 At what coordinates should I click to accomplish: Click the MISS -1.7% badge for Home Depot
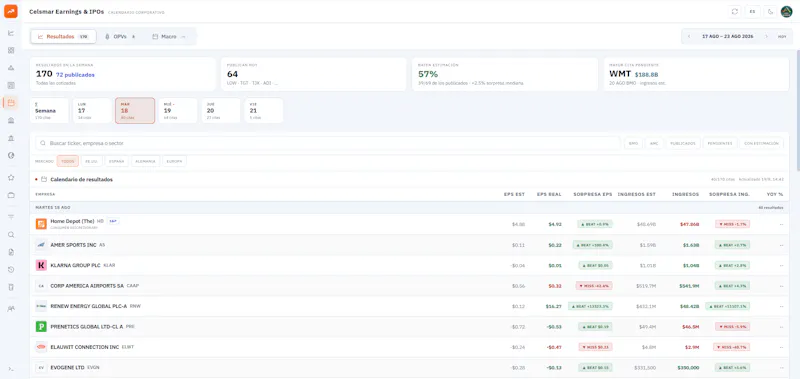tap(732, 224)
